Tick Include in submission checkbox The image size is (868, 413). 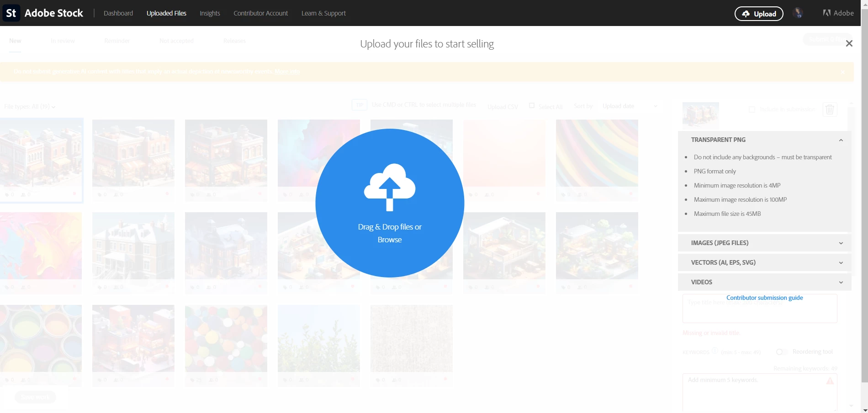click(x=752, y=109)
